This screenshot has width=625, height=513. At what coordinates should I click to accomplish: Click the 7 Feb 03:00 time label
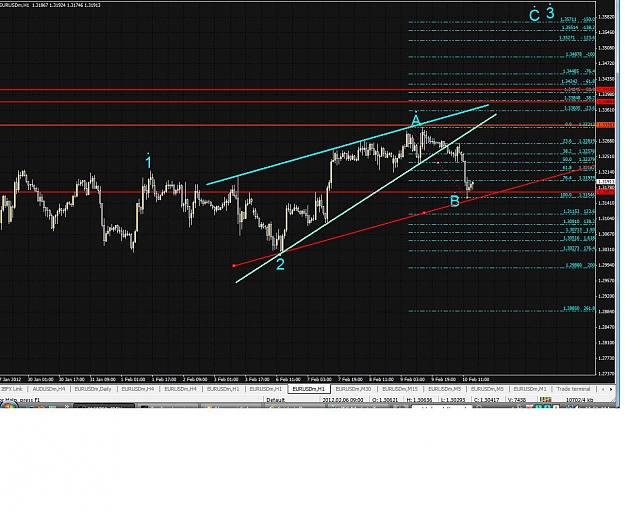click(319, 379)
